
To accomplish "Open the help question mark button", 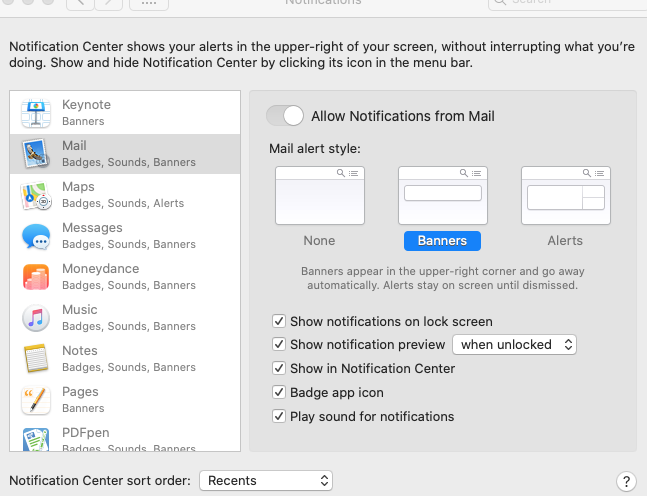I will click(x=626, y=481).
